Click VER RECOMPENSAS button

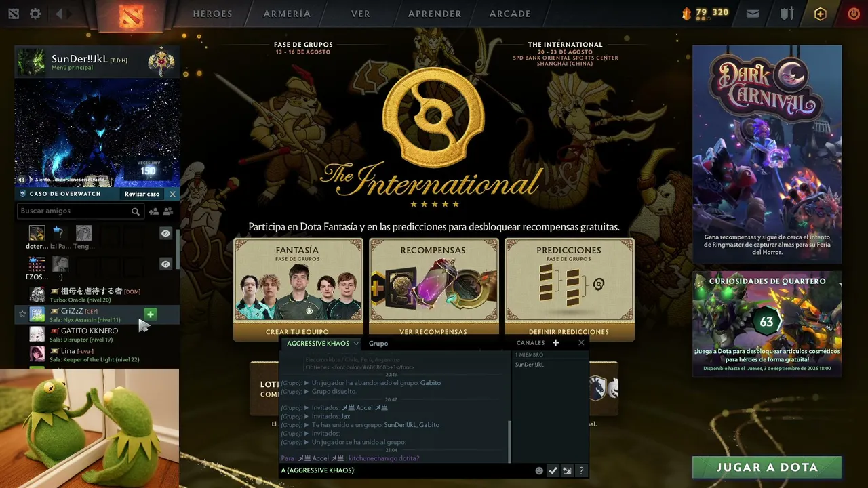[433, 332]
